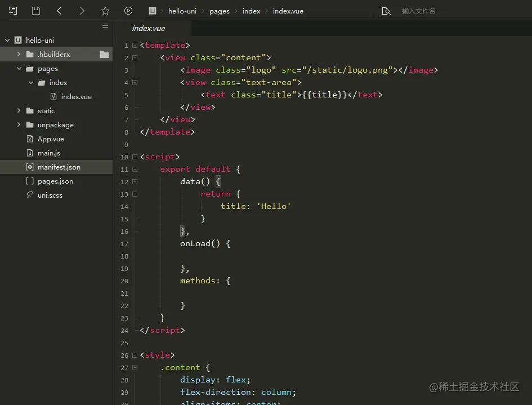
Task: Collapse the pages folder chevron
Action: point(19,68)
